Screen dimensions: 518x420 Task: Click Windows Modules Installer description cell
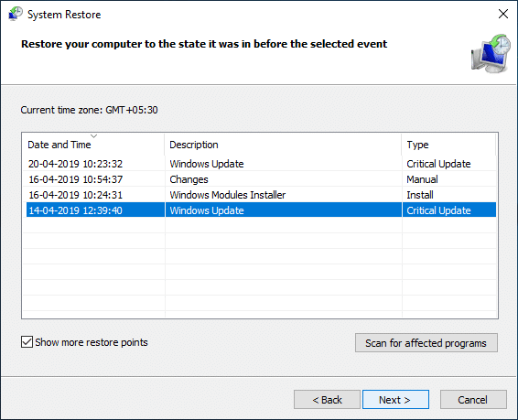[228, 195]
